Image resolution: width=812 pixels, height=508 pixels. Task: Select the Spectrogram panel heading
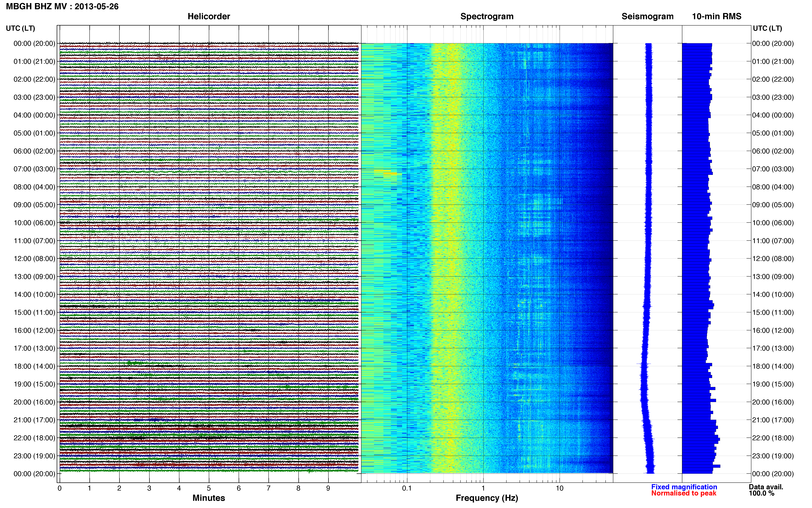[487, 16]
